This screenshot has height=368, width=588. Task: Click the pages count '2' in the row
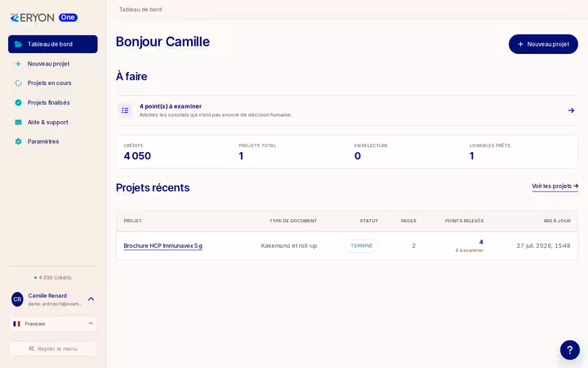tap(413, 245)
